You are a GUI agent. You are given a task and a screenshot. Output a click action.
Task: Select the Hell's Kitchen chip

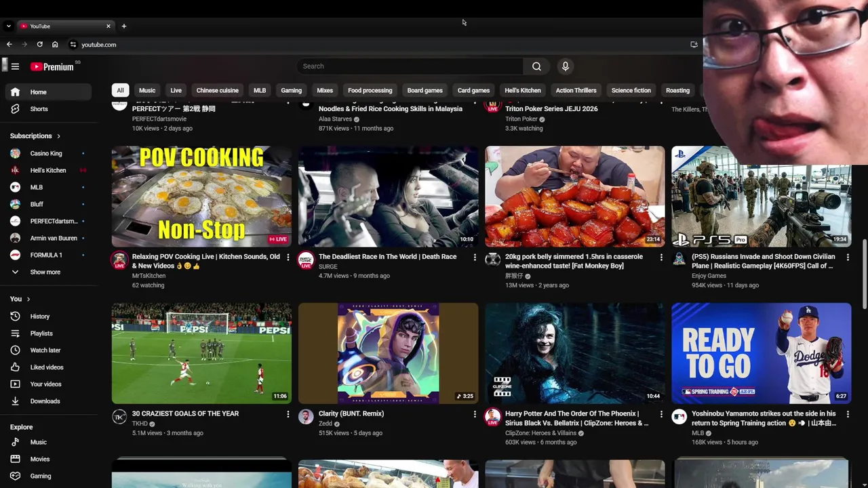(x=523, y=90)
